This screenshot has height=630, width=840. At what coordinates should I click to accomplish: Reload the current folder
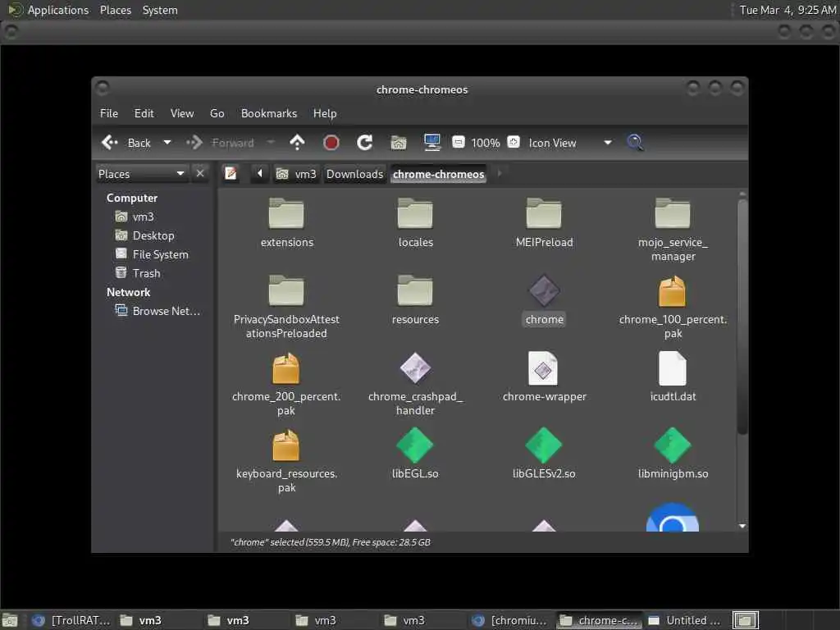(x=365, y=143)
